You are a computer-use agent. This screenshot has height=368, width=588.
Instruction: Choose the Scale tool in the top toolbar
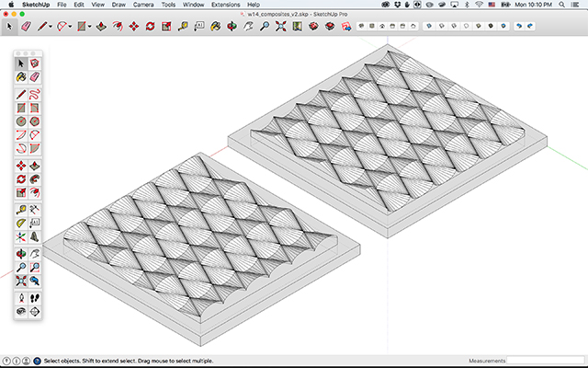tap(166, 27)
